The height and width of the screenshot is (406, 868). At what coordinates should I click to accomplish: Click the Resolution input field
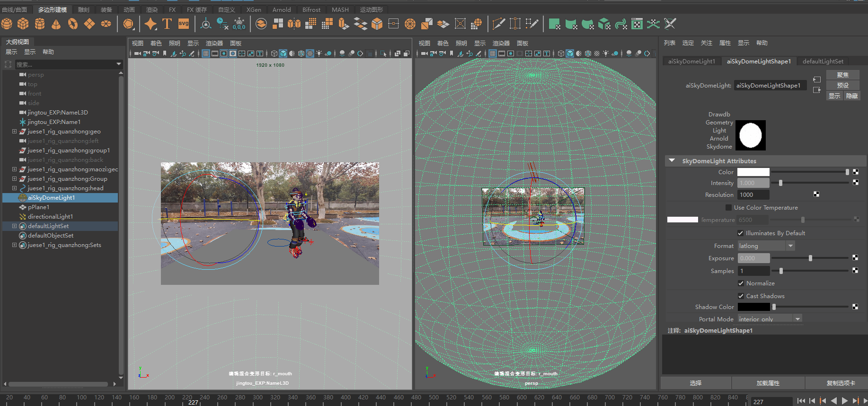[x=753, y=195]
